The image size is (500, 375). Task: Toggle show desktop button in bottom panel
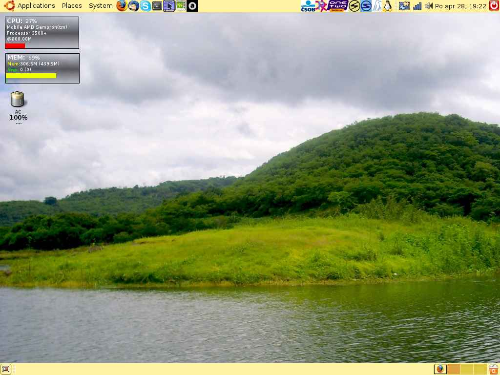point(6,369)
